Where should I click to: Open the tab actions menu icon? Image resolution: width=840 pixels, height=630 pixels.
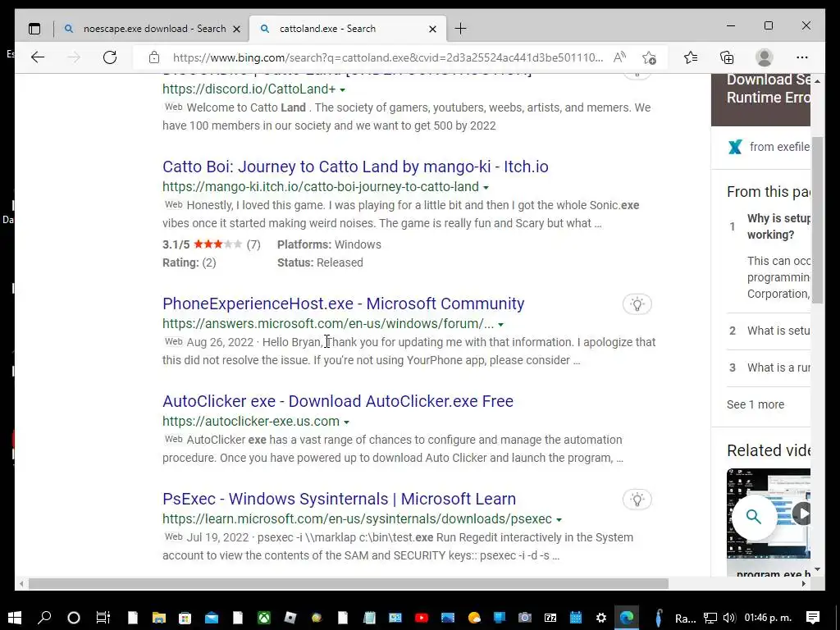34,29
